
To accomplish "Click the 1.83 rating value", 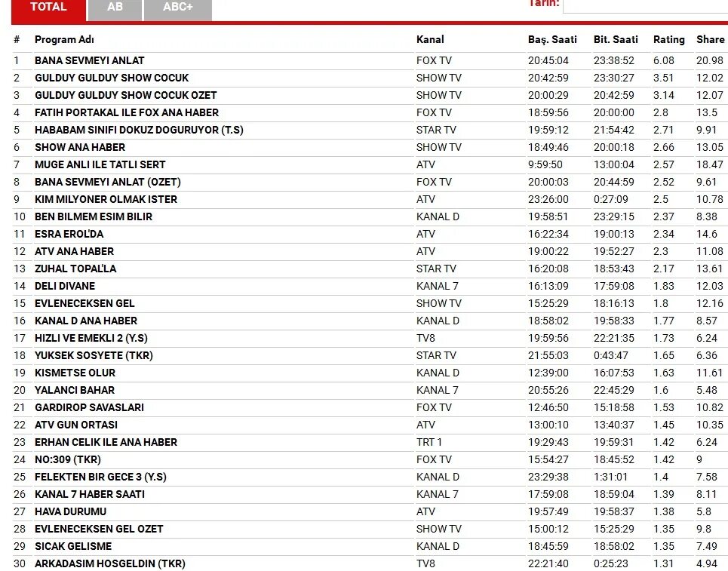I will coord(663,286).
